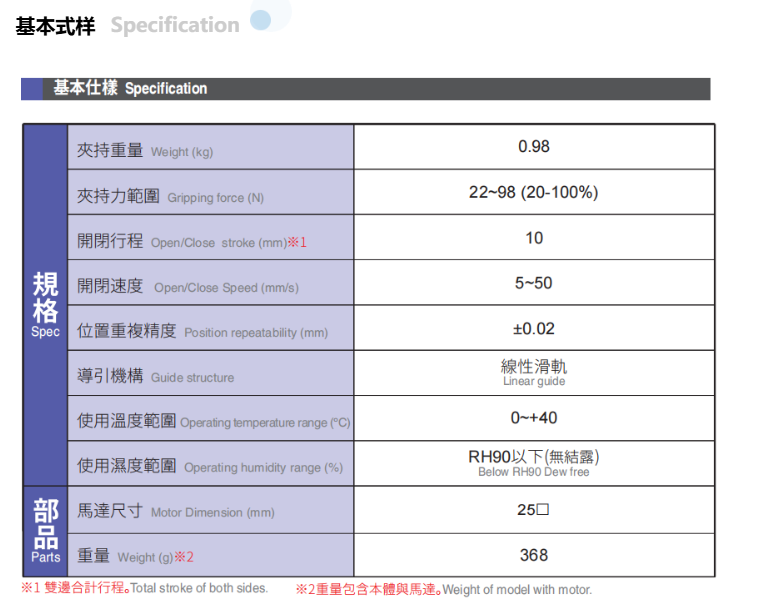Click the '規格 Spec' vertical section header
765x612 pixels.
click(x=45, y=305)
